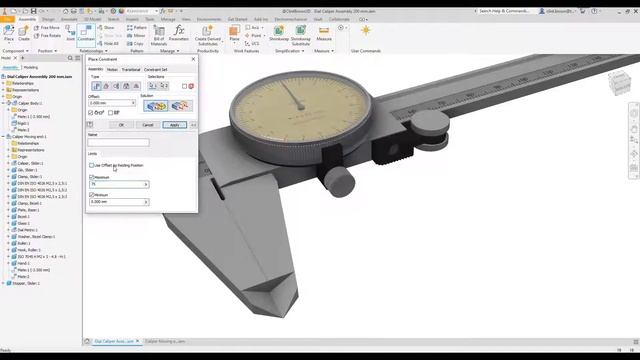
Task: Activate the Free Move tool
Action: pyautogui.click(x=47, y=27)
